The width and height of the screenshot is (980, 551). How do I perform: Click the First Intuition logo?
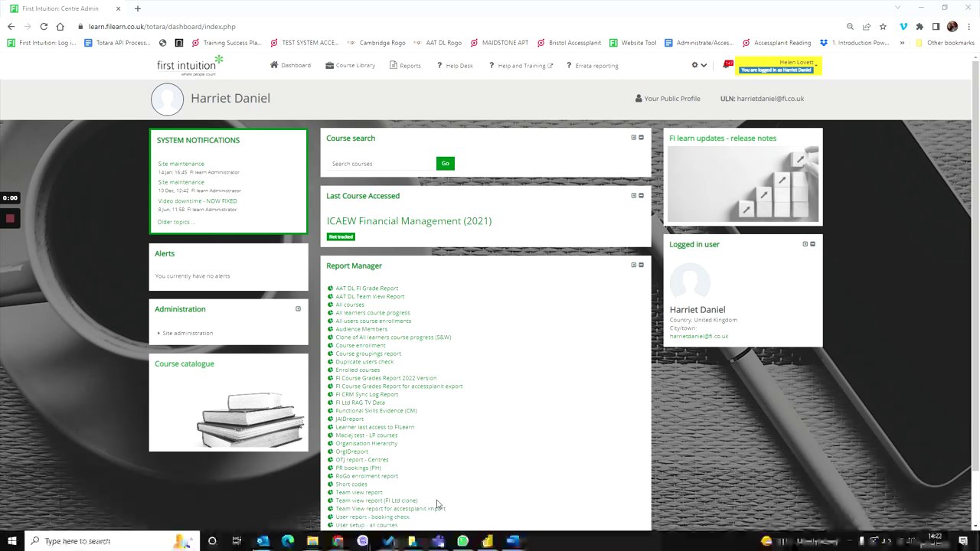point(190,65)
